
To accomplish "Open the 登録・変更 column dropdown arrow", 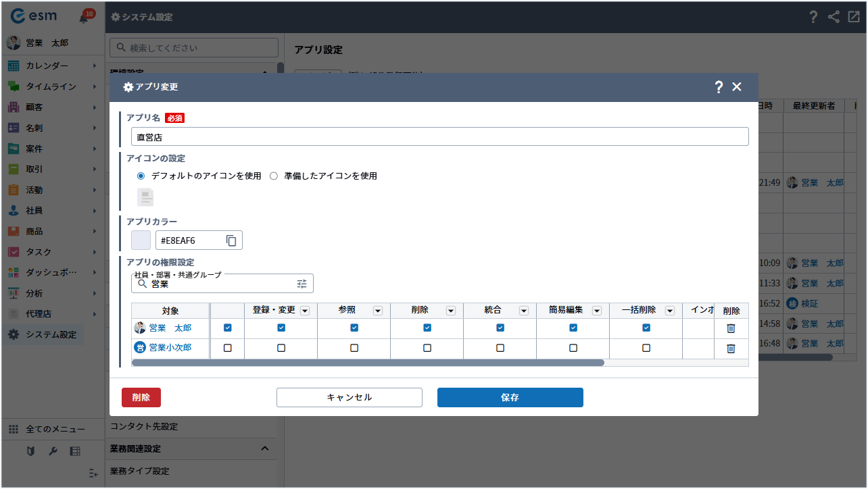I will click(305, 311).
